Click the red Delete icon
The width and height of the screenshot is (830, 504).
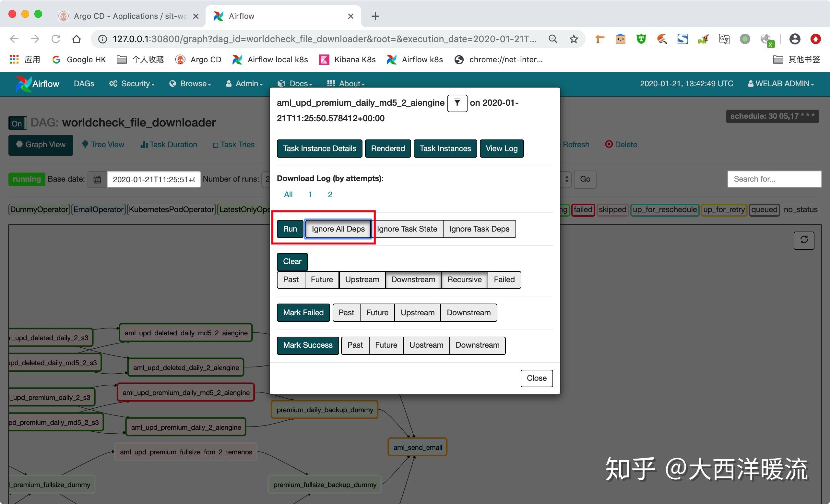(609, 144)
